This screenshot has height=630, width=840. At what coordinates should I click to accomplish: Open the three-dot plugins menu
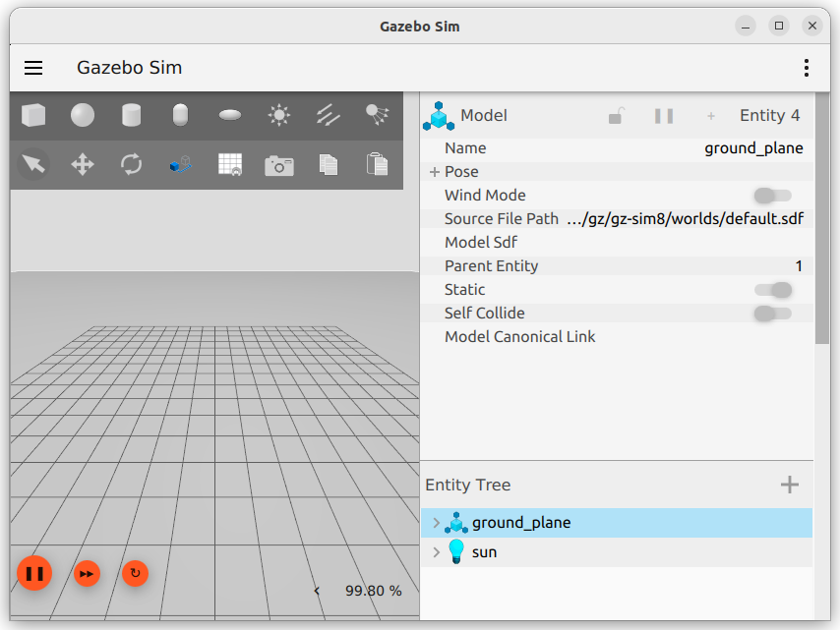[806, 68]
